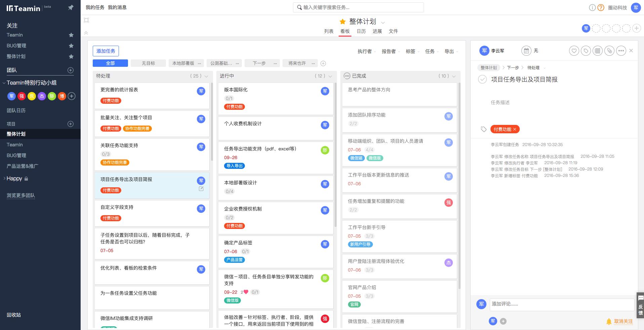Click the subtask list icon in task panel
This screenshot has width=644, height=330.
tap(597, 51)
